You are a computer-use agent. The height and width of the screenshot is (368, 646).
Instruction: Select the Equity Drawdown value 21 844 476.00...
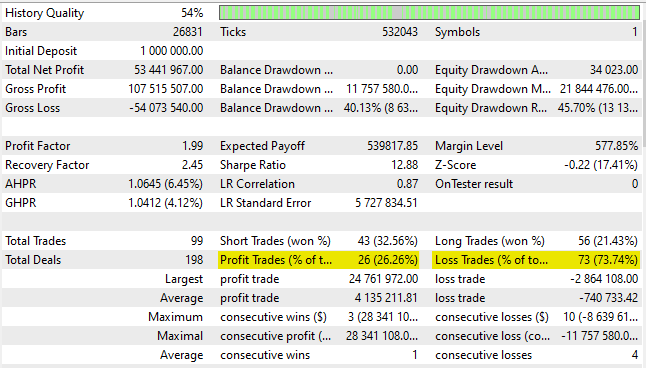tap(599, 89)
